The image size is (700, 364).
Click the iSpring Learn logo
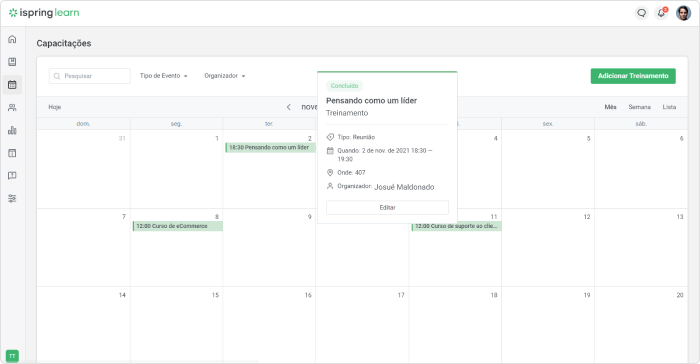point(44,13)
